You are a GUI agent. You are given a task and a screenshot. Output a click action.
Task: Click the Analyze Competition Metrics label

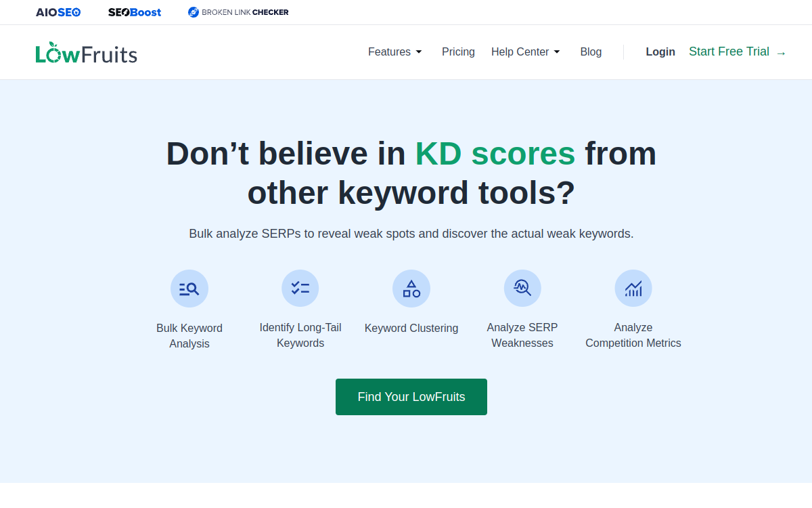coord(633,335)
